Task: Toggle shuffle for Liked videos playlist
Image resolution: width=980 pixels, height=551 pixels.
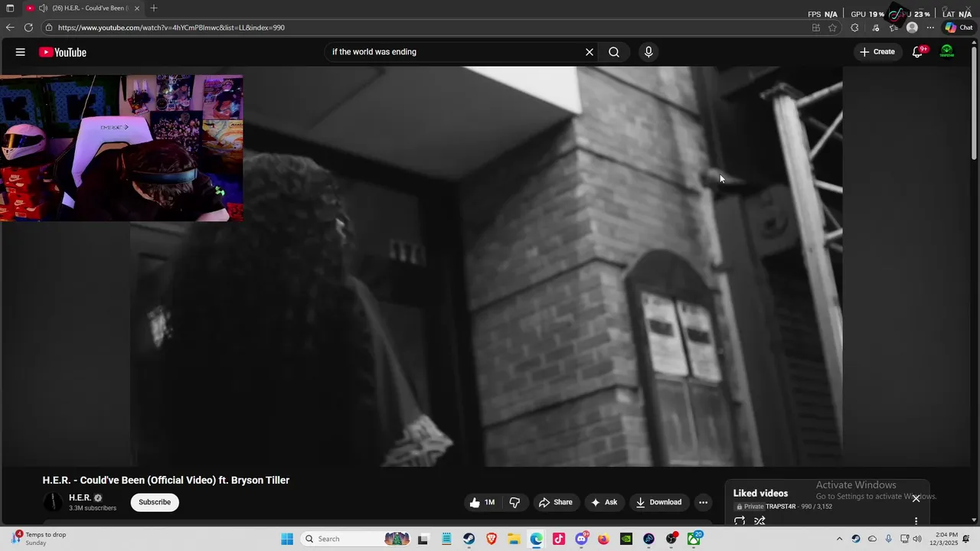Action: [x=759, y=520]
